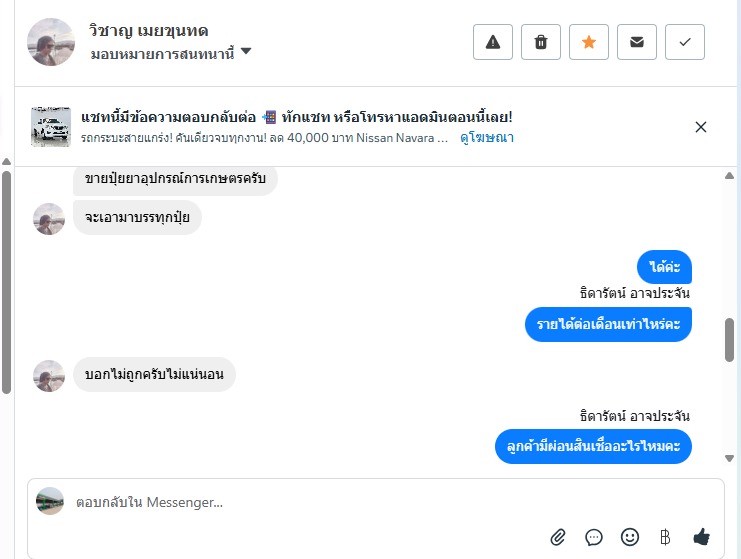Delete conversation with the trash icon

point(541,42)
